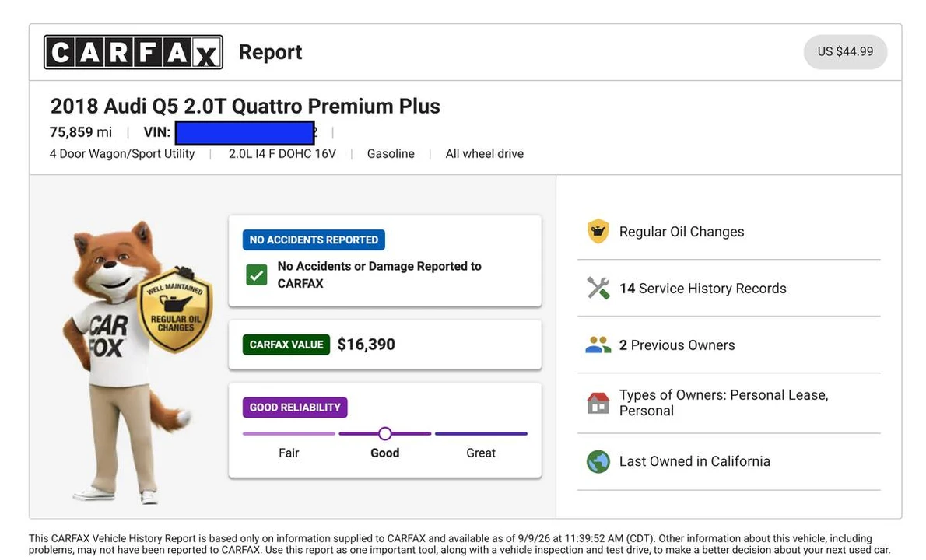Click the "All wheel drive" text
926x560 pixels.
pyautogui.click(x=484, y=154)
